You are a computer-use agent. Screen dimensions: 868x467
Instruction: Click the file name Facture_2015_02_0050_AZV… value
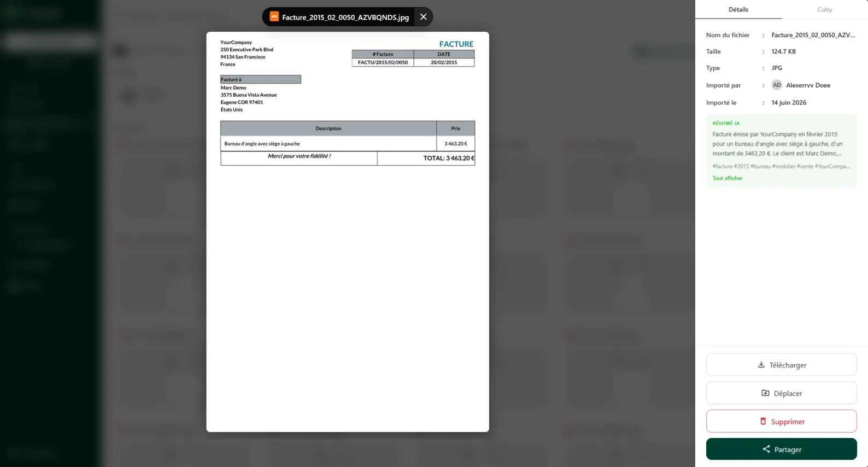tap(813, 35)
